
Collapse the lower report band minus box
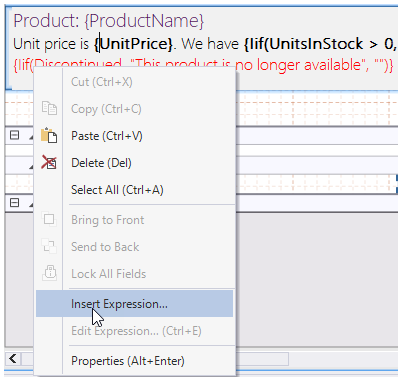tap(15, 202)
